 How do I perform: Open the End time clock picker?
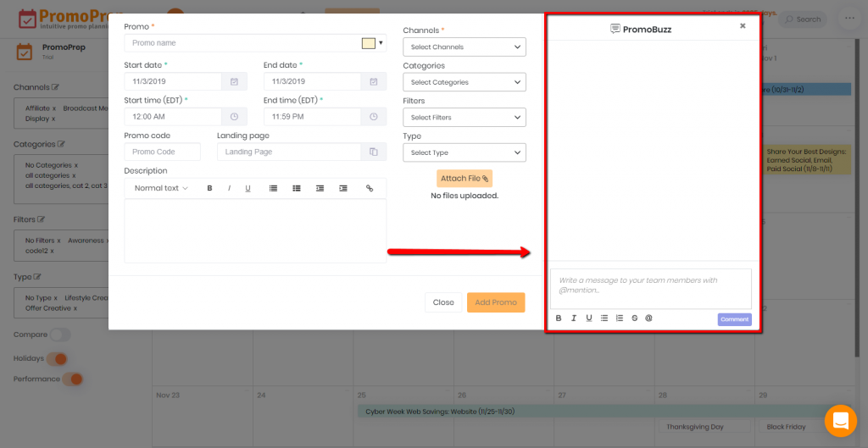374,117
